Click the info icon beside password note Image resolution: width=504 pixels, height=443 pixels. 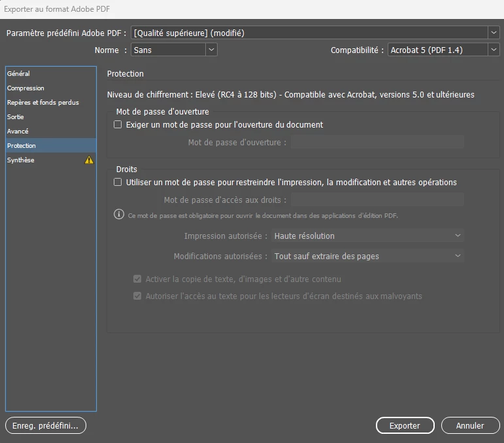coord(119,214)
